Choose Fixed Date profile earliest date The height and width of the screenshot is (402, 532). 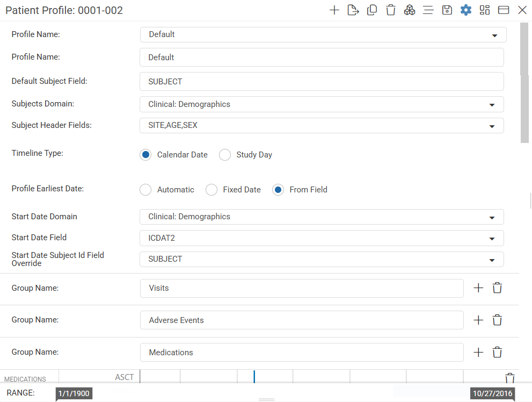(x=212, y=190)
